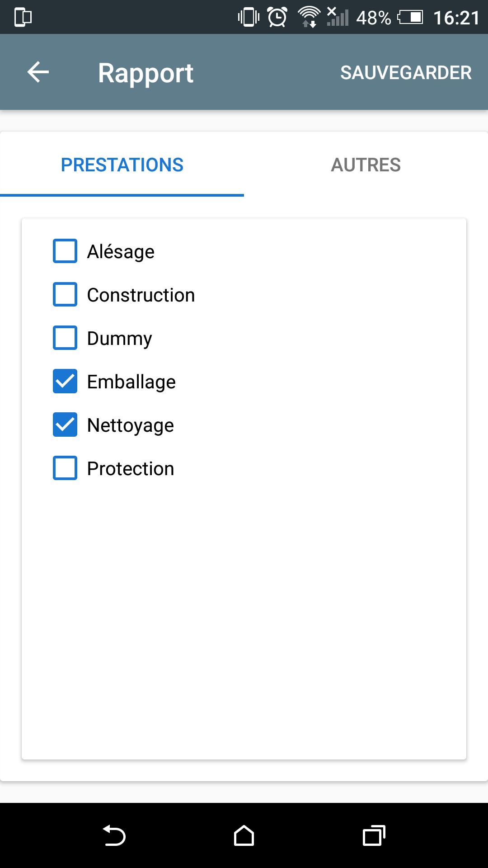The image size is (488, 868).
Task: Check the Alésage checkbox
Action: click(x=65, y=251)
